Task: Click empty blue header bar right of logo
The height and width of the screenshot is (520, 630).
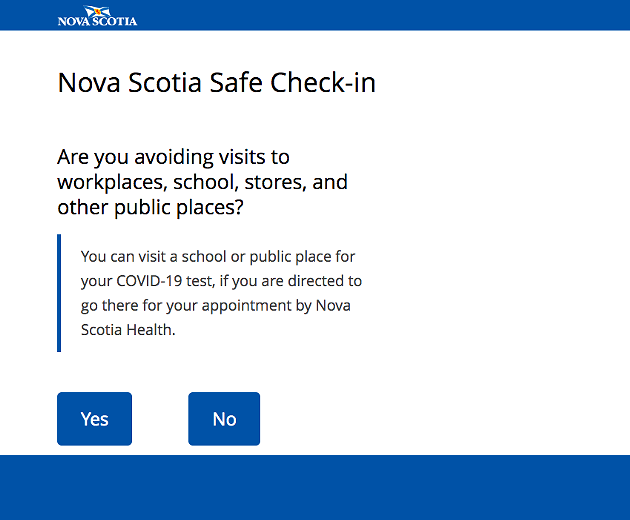Action: (382, 15)
